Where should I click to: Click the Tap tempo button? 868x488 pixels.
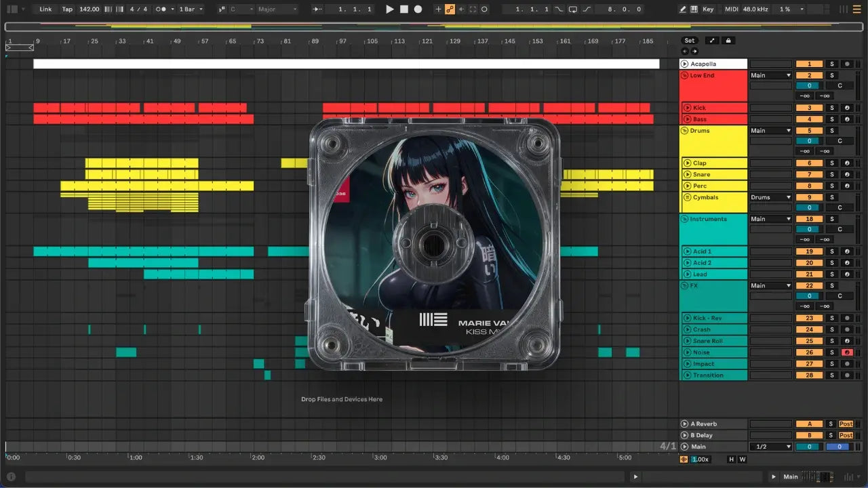(x=67, y=9)
